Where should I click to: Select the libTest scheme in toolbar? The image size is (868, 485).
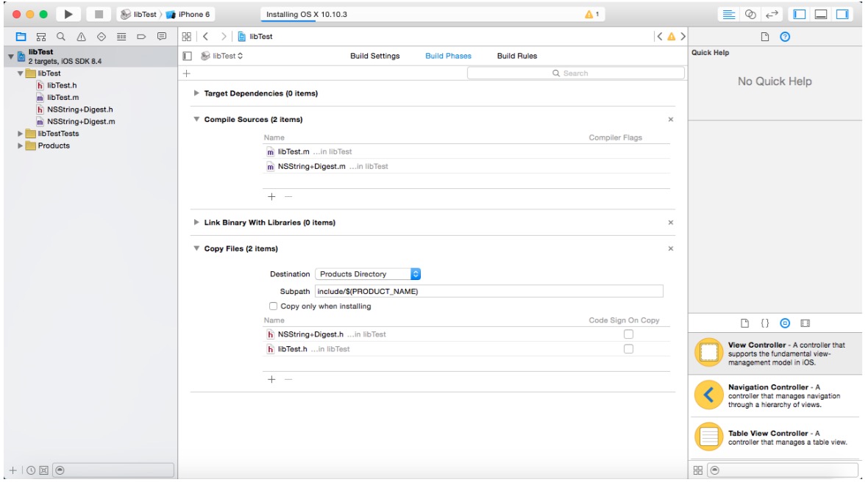click(140, 15)
